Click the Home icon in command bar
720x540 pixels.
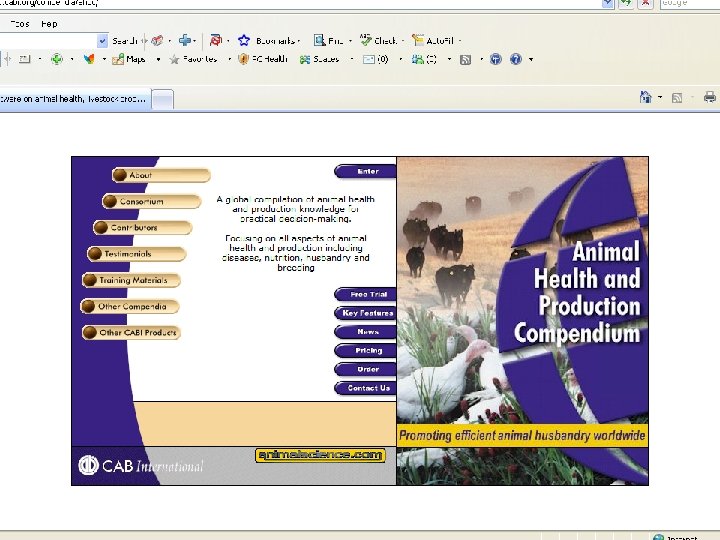(646, 97)
